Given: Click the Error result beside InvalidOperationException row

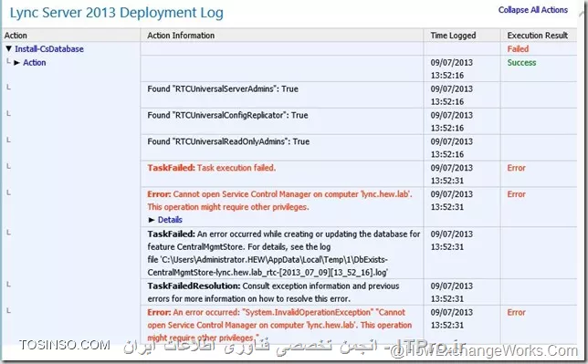Looking at the screenshot, I should [x=517, y=312].
